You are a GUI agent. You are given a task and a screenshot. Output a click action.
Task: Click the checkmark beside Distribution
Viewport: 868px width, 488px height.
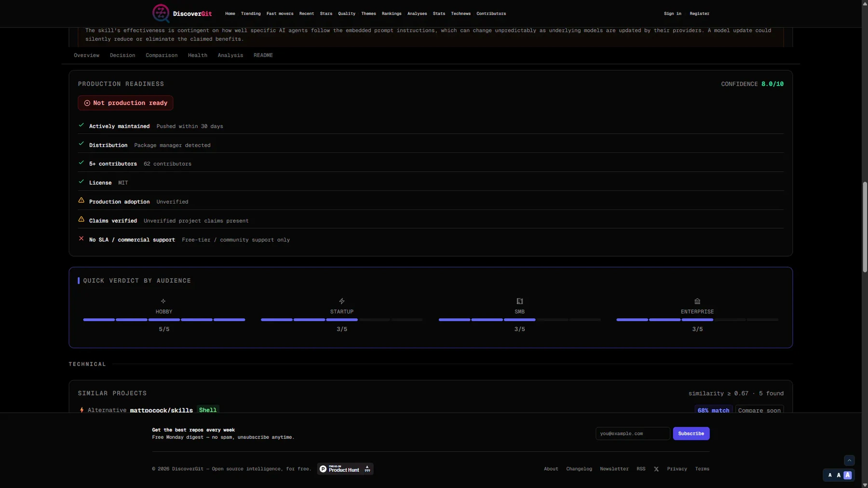pyautogui.click(x=81, y=144)
